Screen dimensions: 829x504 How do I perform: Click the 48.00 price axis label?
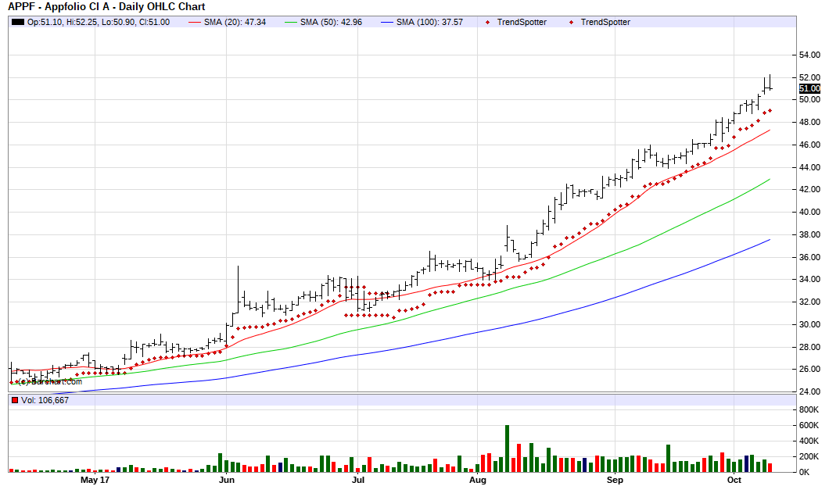pyautogui.click(x=809, y=122)
